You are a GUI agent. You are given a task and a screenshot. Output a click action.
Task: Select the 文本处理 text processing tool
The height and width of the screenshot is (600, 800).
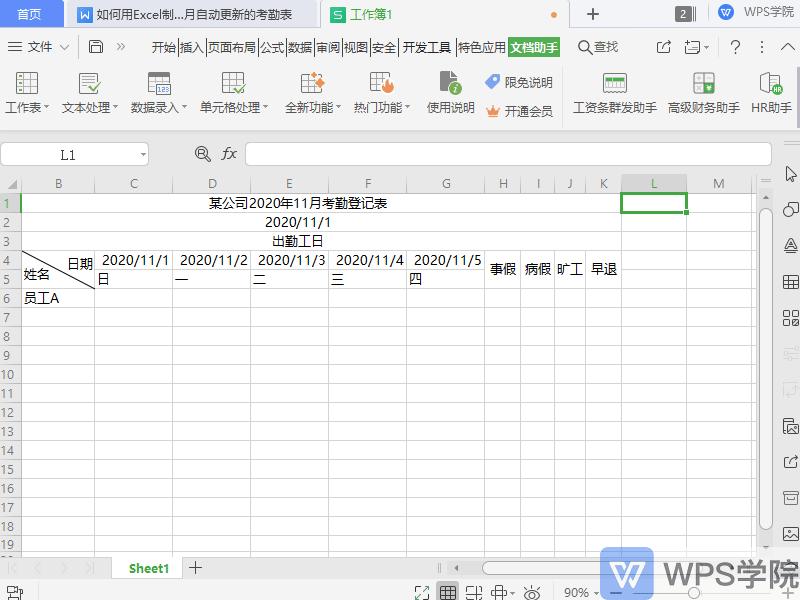[88, 95]
